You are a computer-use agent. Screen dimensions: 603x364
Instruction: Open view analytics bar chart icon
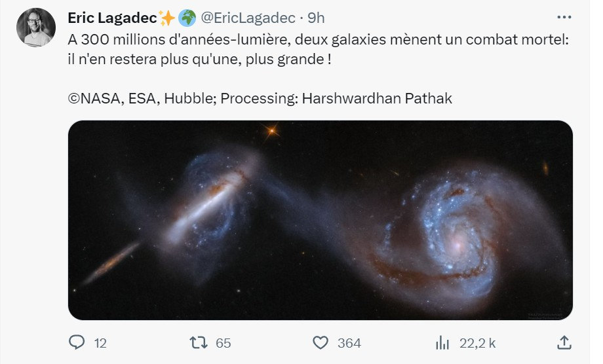coord(442,342)
